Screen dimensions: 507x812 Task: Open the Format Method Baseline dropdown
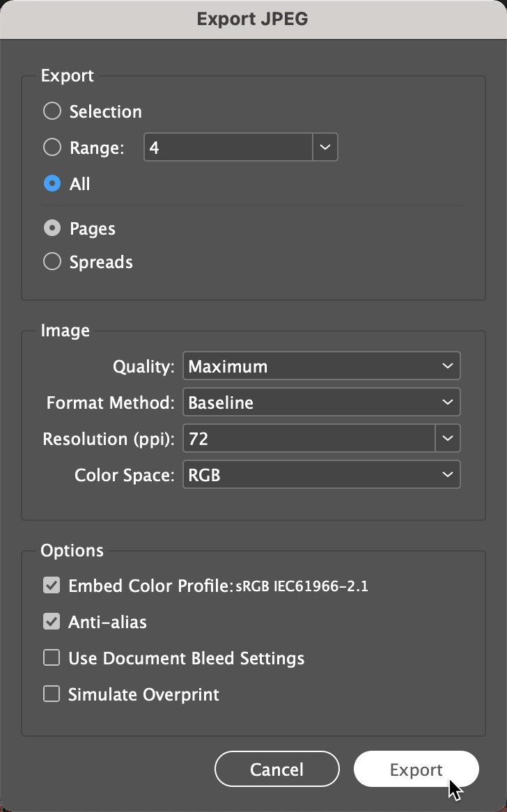pyautogui.click(x=322, y=403)
